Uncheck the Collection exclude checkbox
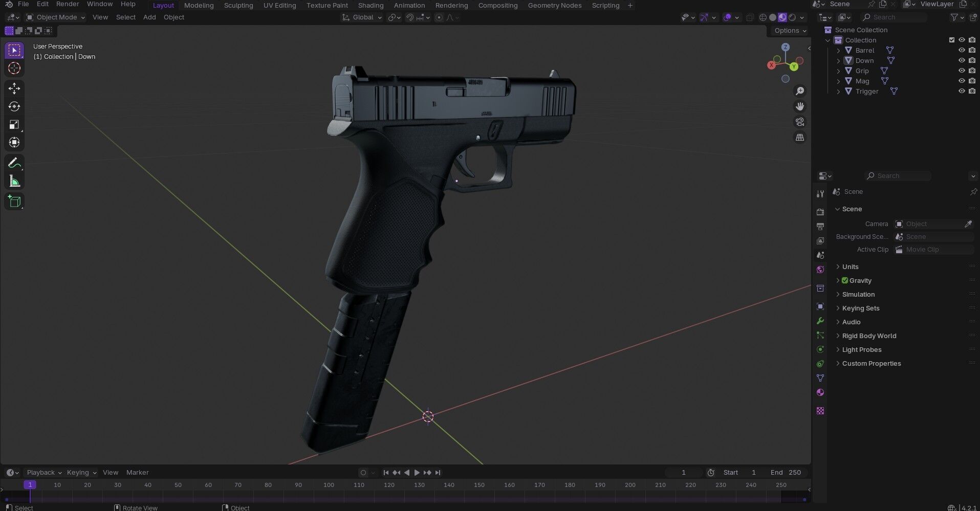Image resolution: width=980 pixels, height=511 pixels. (x=952, y=40)
